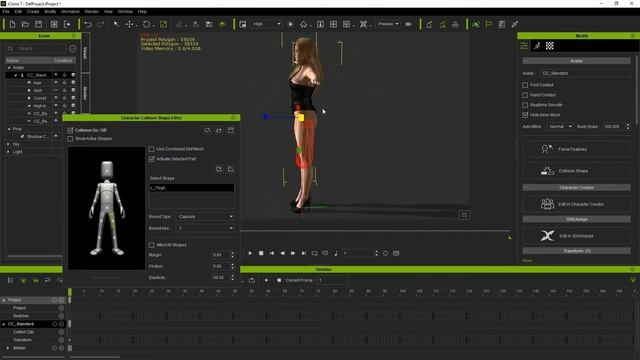Toggle the Collision On/Off checkbox
Screen dimensions: 640x360
[70, 130]
